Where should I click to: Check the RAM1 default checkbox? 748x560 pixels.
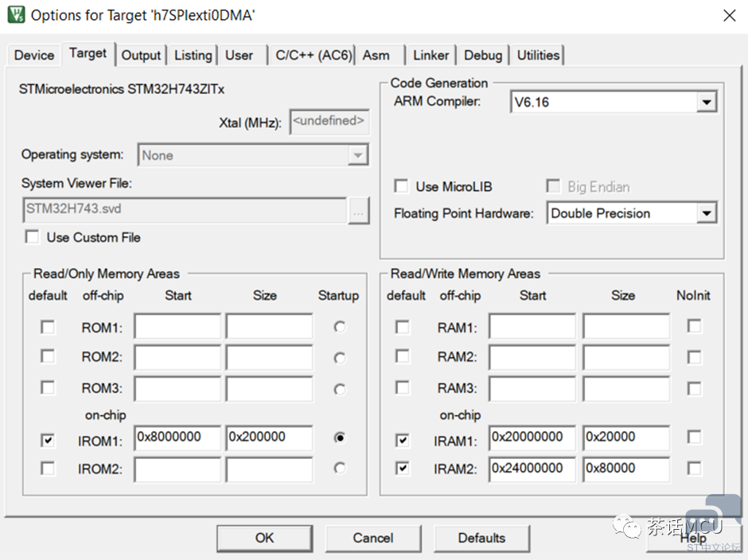tap(403, 327)
